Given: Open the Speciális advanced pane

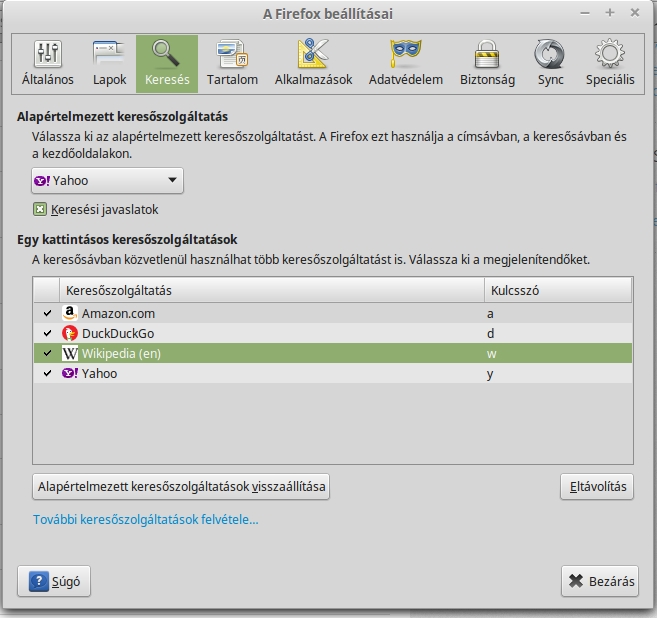Looking at the screenshot, I should pos(610,64).
